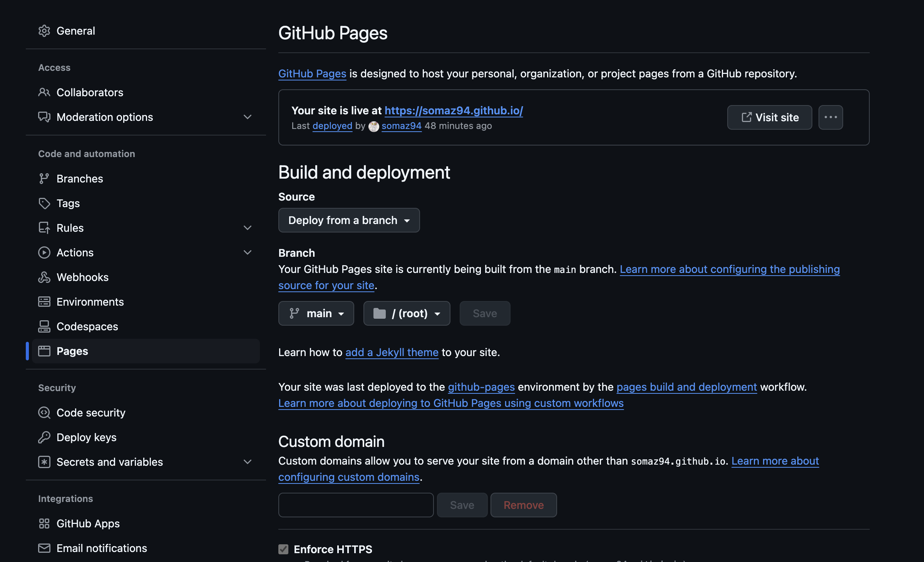Click the Deploy keys key icon
Screen dimensions: 924x562
44,437
